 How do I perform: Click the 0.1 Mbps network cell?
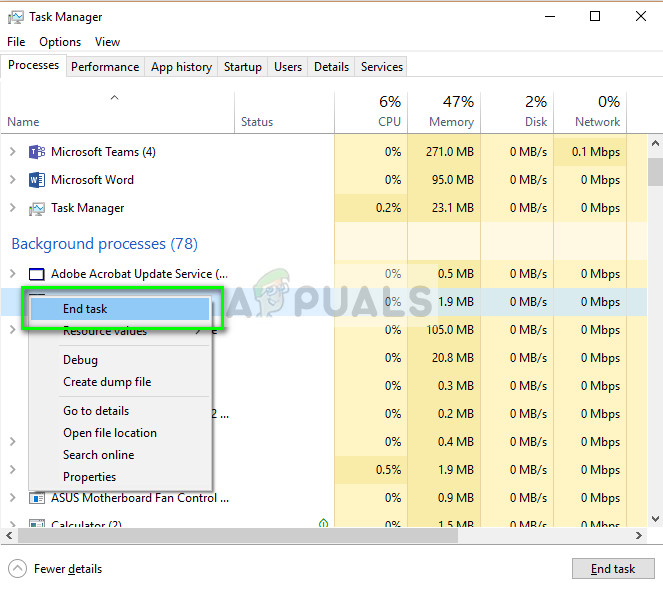tap(590, 151)
